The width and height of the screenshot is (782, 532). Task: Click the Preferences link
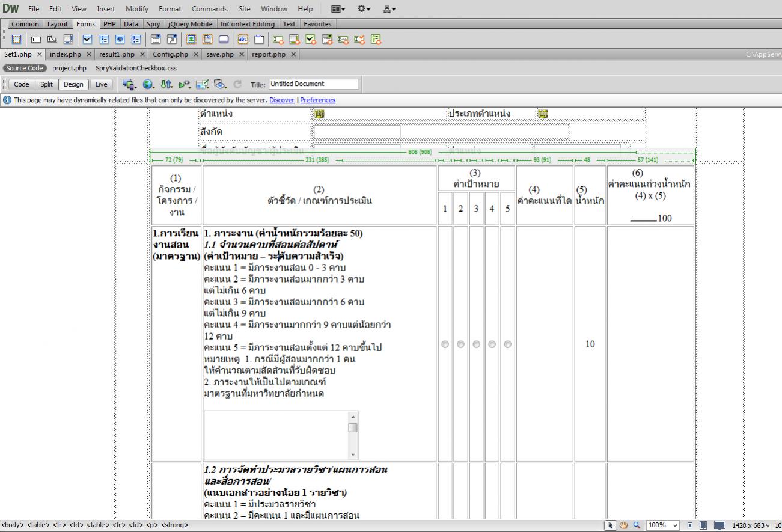pyautogui.click(x=317, y=100)
